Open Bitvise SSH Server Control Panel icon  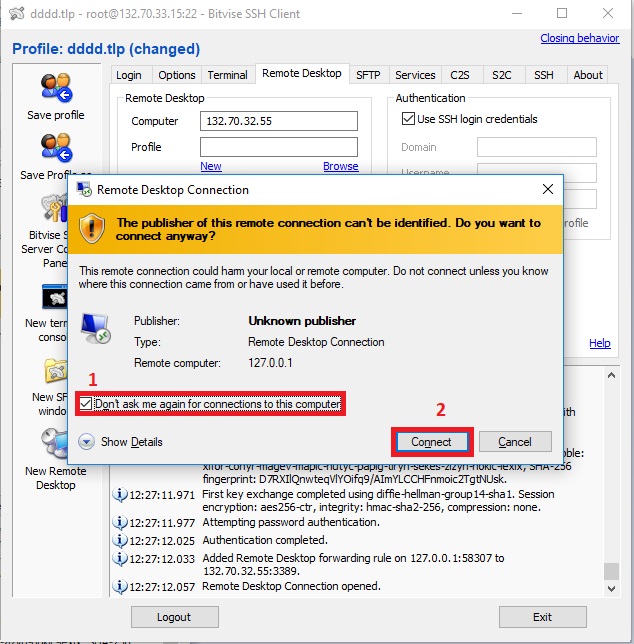click(x=55, y=207)
